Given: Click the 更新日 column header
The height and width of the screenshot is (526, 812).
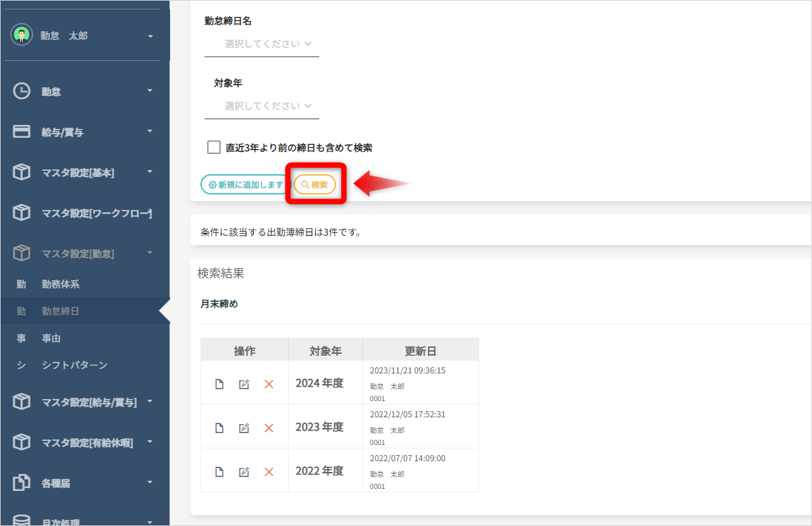Looking at the screenshot, I should [421, 351].
